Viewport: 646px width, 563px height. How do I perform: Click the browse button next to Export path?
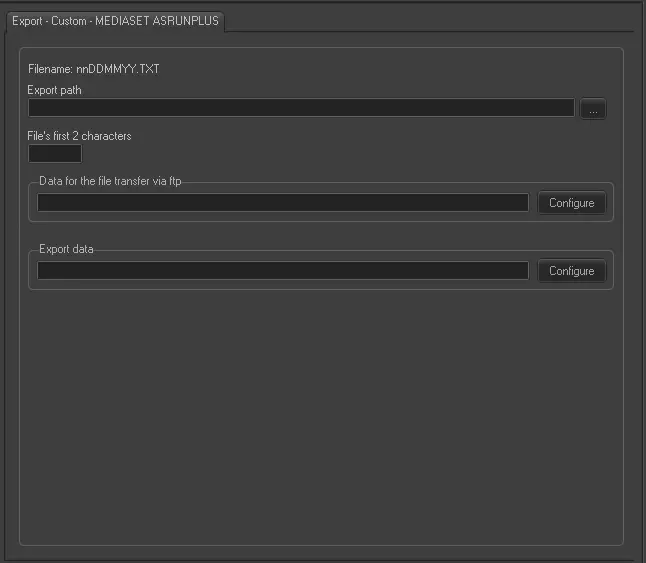pyautogui.click(x=593, y=109)
